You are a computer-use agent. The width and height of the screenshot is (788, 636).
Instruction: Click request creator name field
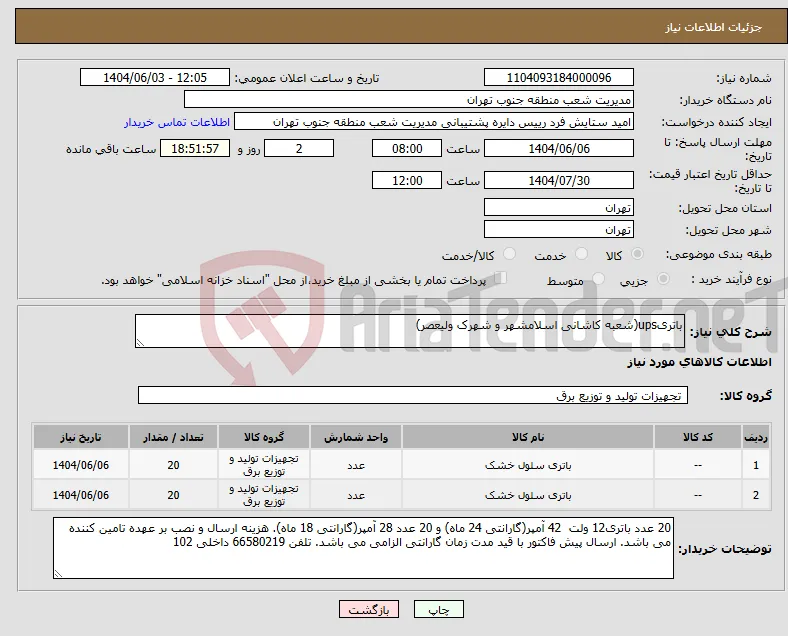434,122
